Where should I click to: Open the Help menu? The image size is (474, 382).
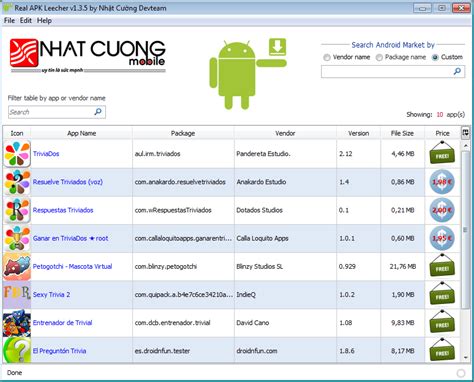(44, 21)
